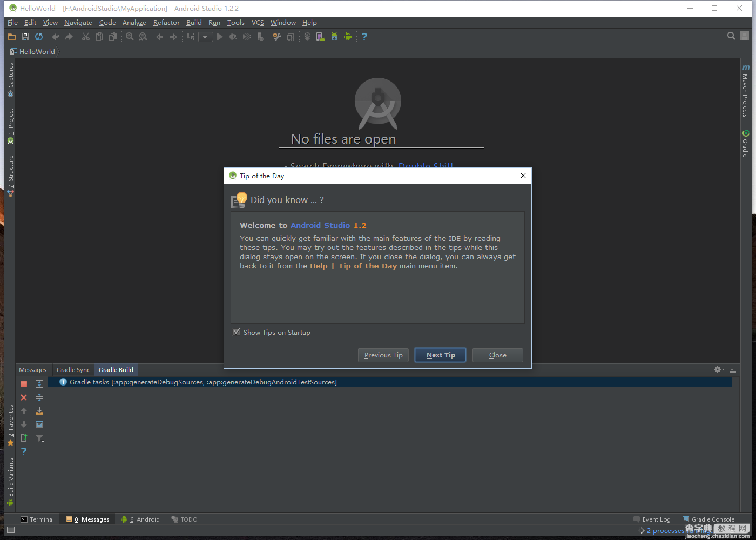Image resolution: width=756 pixels, height=540 pixels.
Task: Open the File menu
Action: click(x=13, y=23)
